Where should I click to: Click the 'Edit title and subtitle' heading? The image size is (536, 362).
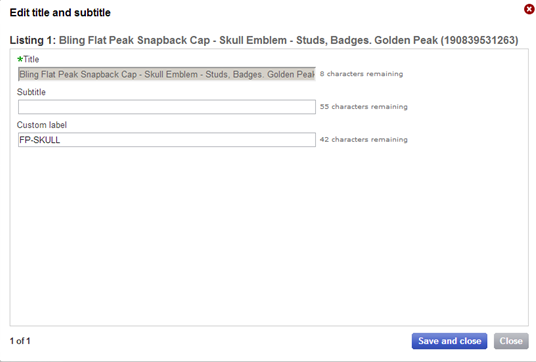click(x=60, y=13)
